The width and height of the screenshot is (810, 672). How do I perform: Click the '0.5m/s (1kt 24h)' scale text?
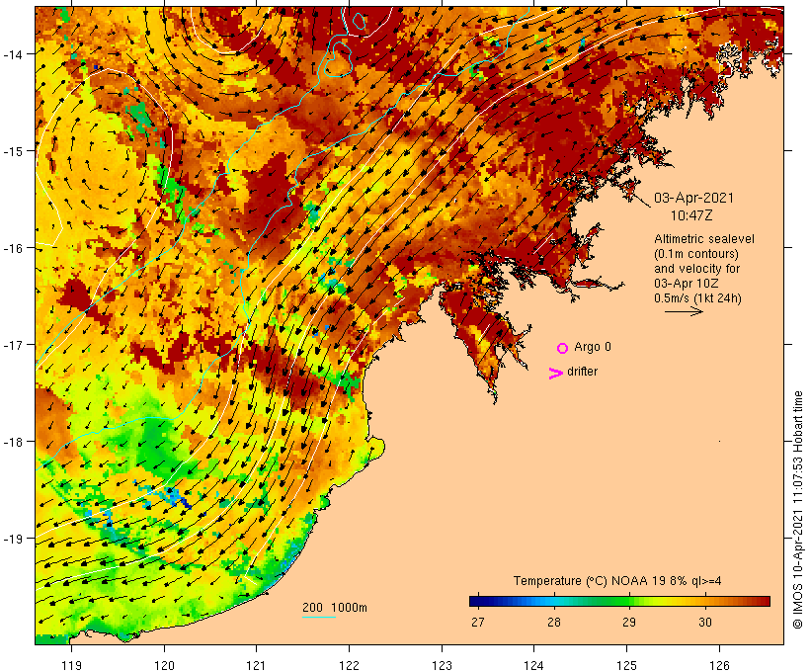697,298
